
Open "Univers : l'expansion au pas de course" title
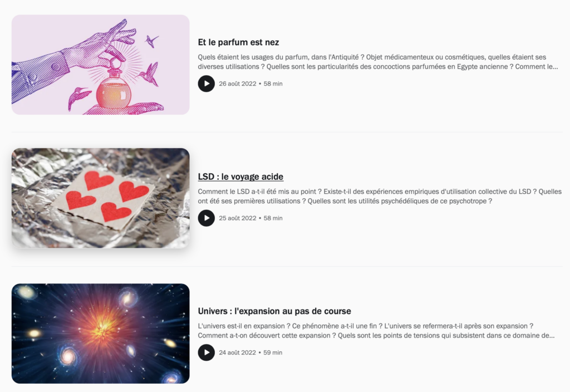tap(274, 311)
